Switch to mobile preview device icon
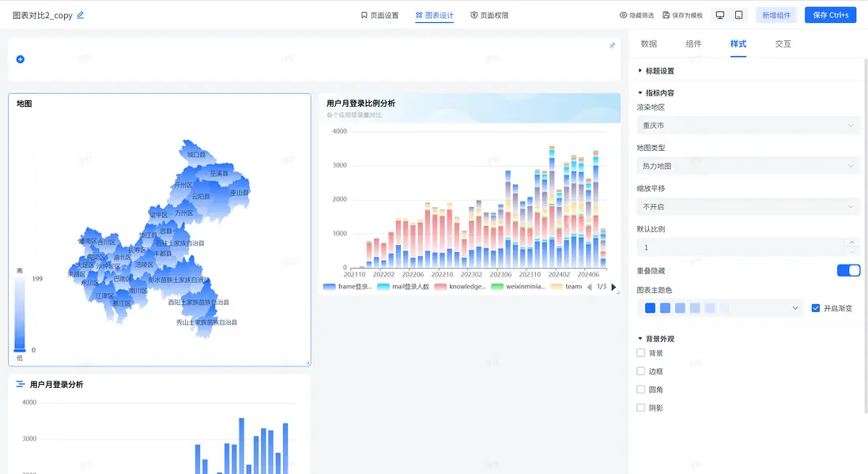This screenshot has width=868, height=474. coord(738,15)
